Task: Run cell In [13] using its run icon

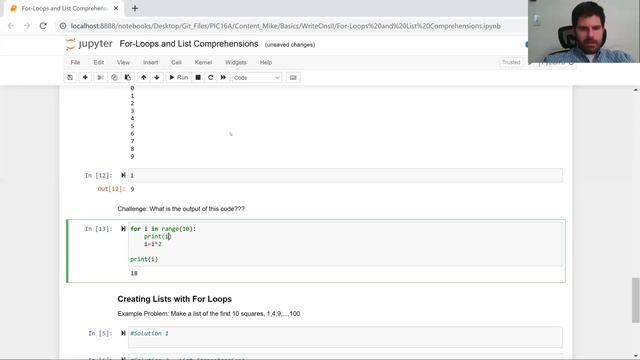Action: (x=123, y=229)
